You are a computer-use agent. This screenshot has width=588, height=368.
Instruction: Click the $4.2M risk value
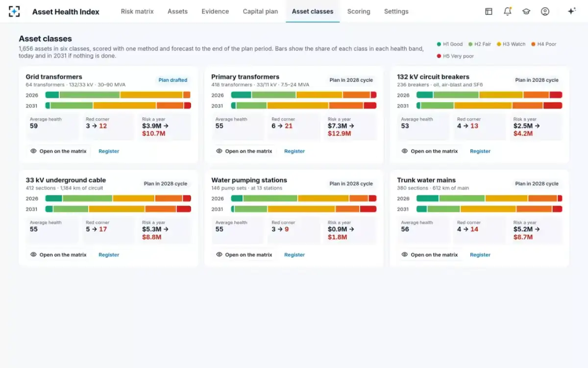pos(523,133)
